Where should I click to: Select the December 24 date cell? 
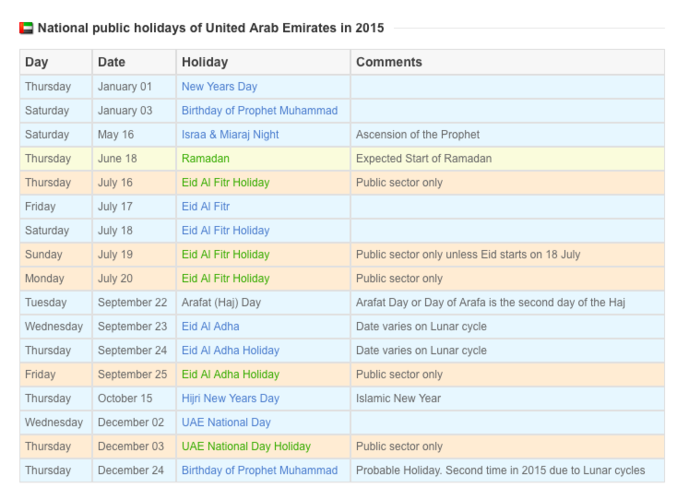[134, 470]
